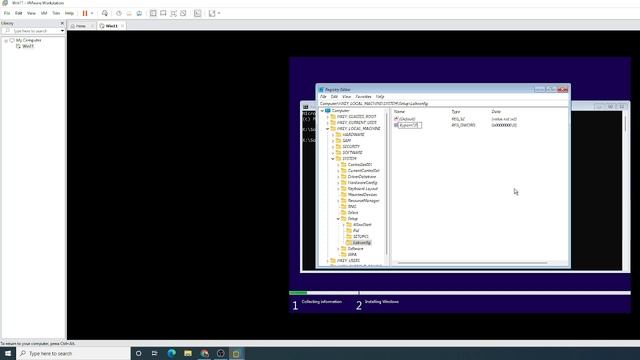Select the SAM key

click(x=347, y=140)
